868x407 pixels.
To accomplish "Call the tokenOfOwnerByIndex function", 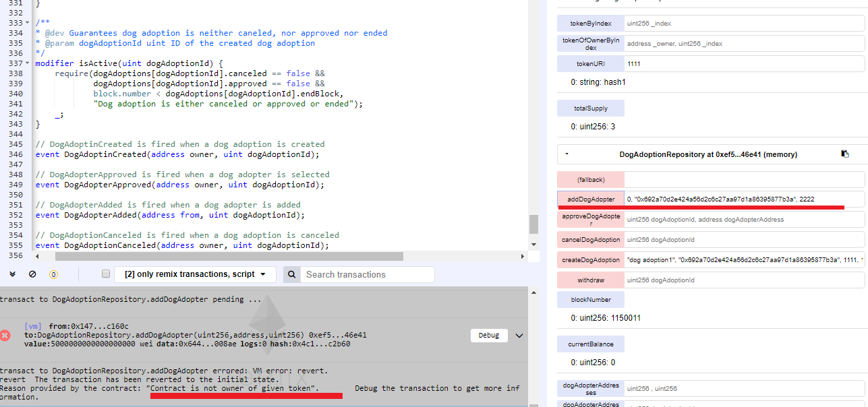I will (x=591, y=44).
